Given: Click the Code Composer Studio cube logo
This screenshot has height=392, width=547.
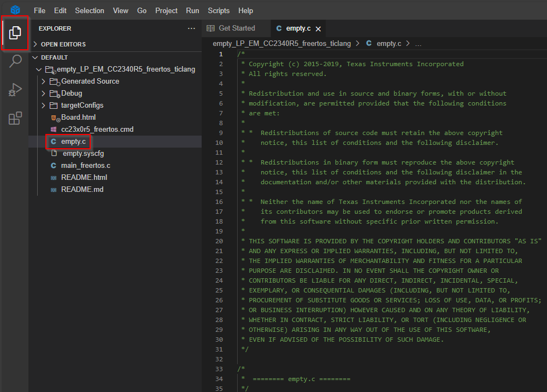Looking at the screenshot, I should pos(15,10).
